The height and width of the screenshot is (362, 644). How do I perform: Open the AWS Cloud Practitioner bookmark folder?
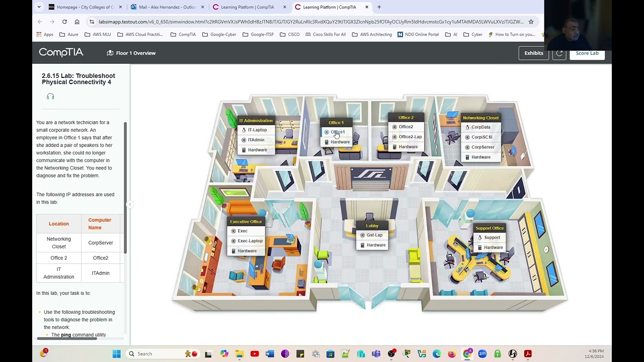click(x=140, y=35)
